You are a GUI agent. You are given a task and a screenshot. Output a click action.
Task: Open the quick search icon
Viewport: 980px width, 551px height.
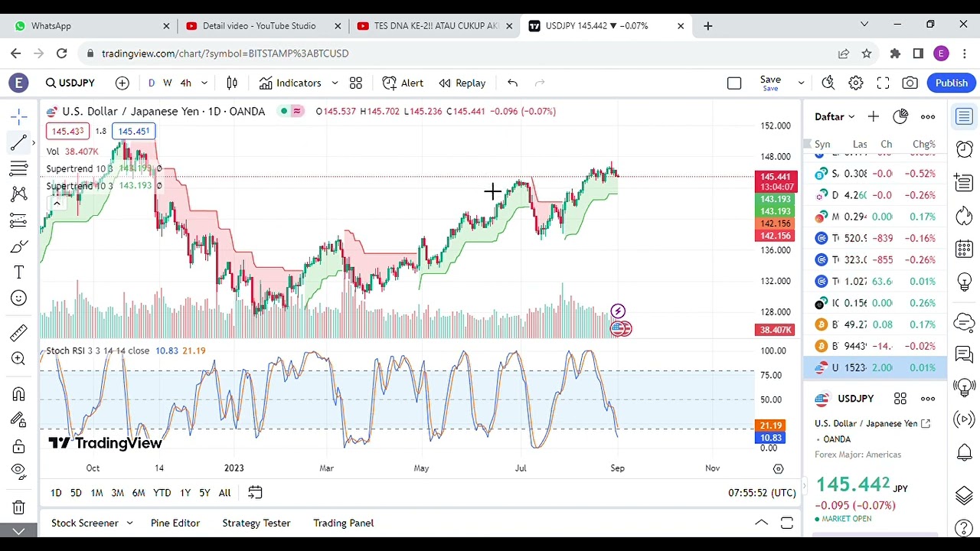pos(828,83)
